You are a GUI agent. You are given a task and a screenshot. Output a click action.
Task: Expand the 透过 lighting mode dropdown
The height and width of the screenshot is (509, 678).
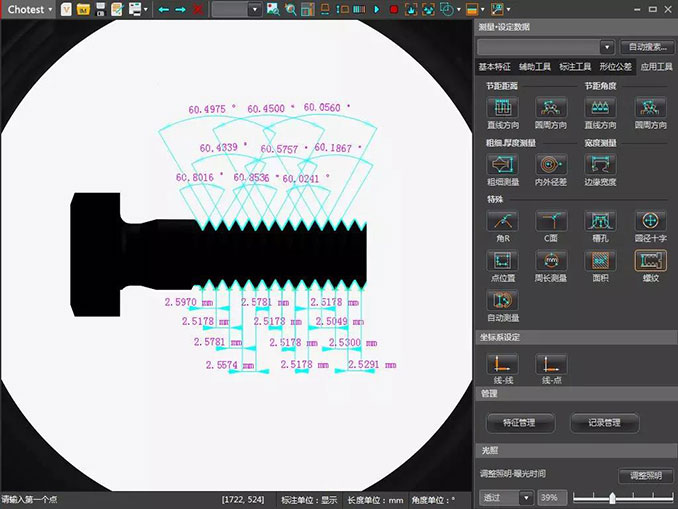click(526, 497)
